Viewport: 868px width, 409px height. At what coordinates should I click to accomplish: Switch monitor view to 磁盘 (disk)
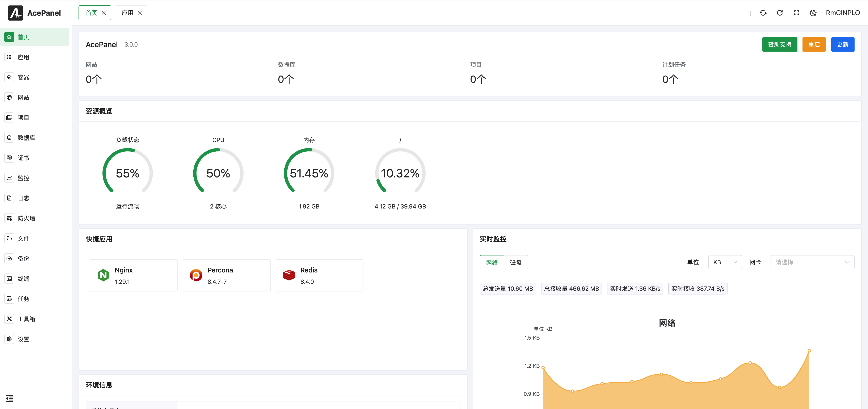tap(515, 262)
